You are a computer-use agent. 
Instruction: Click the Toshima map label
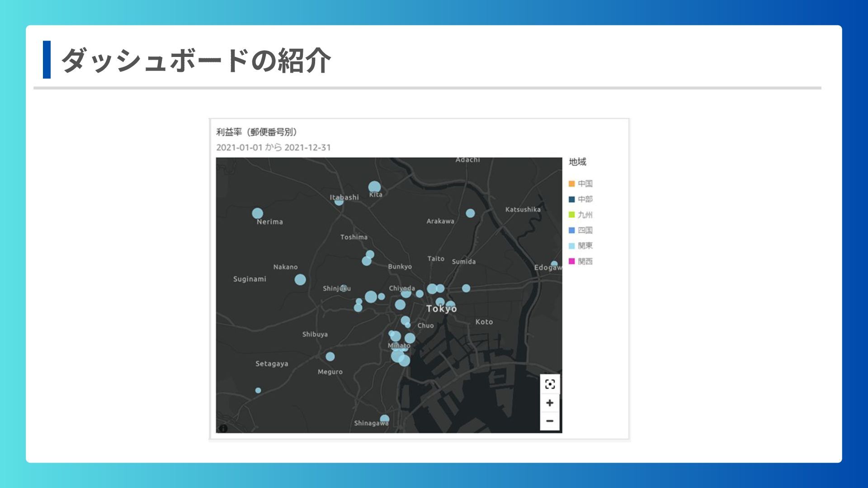tap(354, 237)
